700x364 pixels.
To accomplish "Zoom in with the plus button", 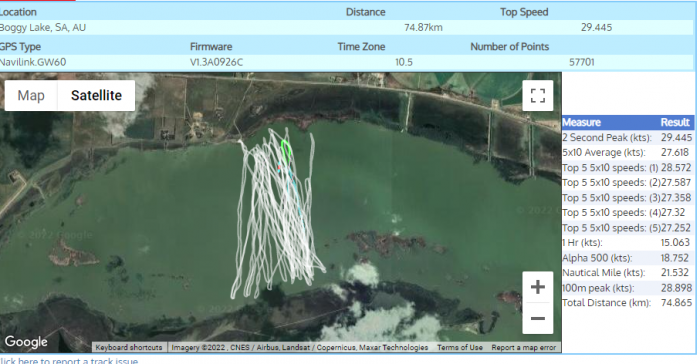I will click(x=538, y=287).
